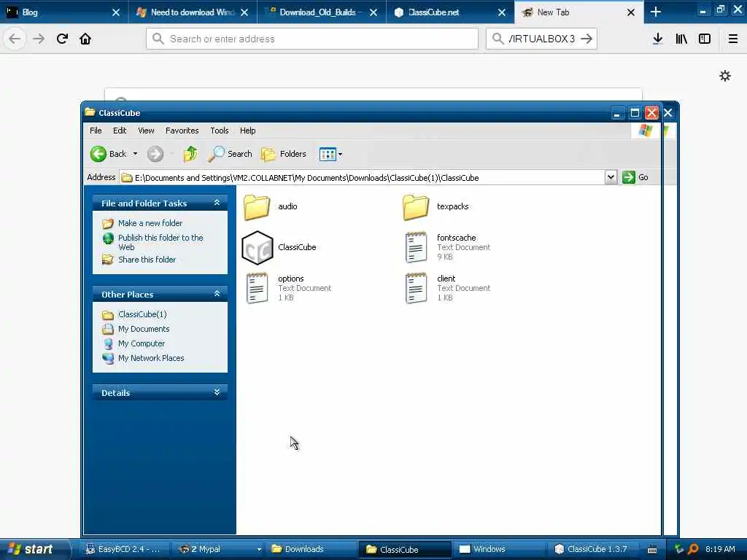Go to ClassiCube(1) in Other Places
The image size is (747, 560).
click(142, 314)
